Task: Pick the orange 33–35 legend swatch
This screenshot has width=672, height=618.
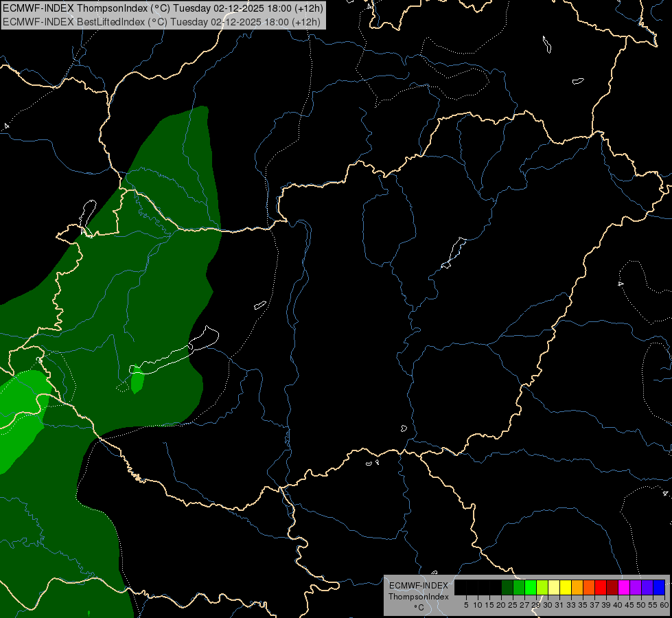Action: tap(577, 587)
